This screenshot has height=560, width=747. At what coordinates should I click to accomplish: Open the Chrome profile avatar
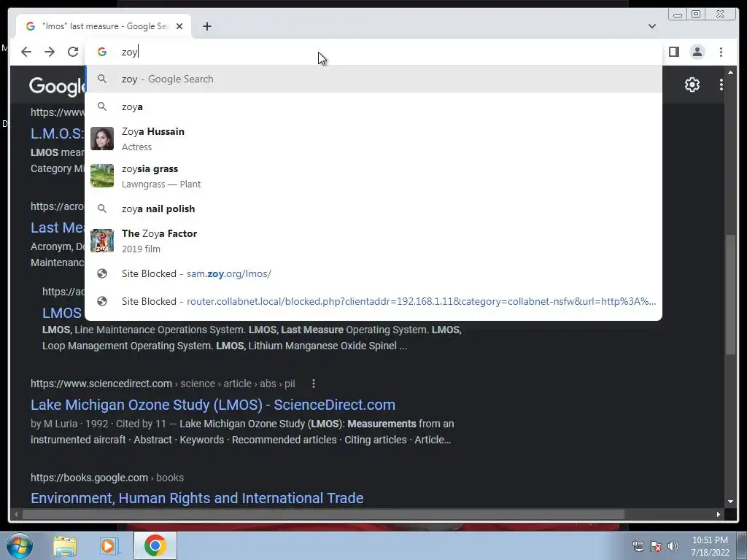pos(697,52)
